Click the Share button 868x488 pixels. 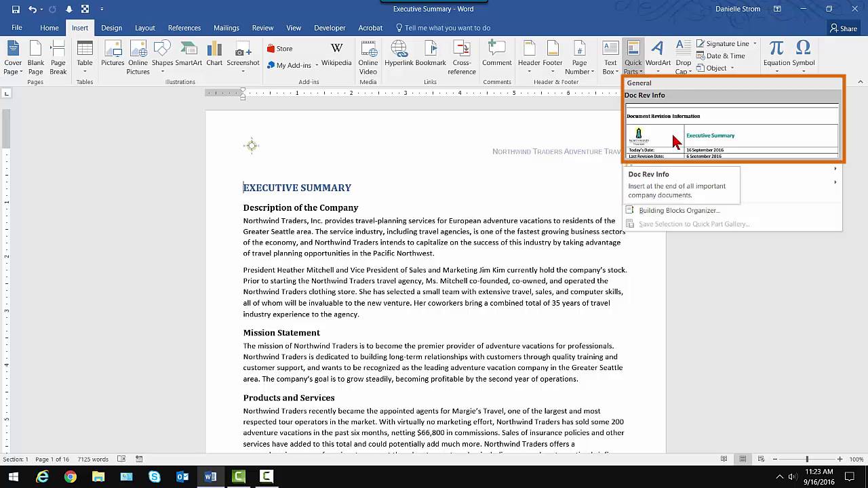[x=844, y=28]
